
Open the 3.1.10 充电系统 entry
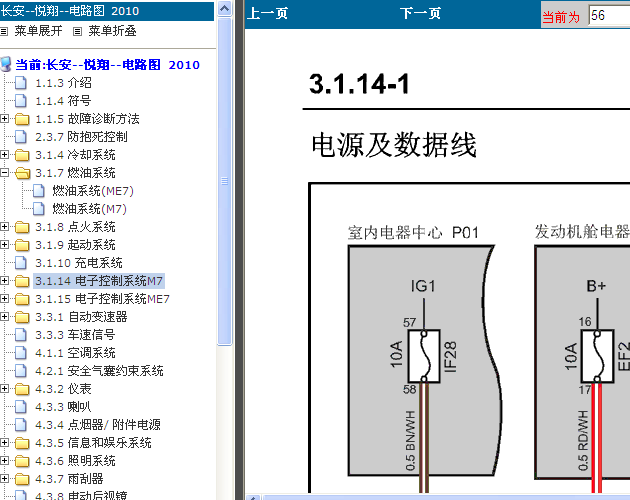pos(79,263)
